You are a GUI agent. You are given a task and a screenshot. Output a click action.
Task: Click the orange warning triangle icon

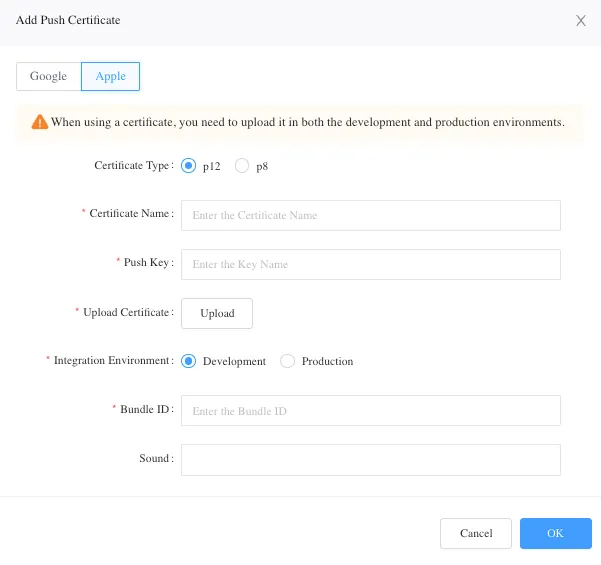pyautogui.click(x=39, y=122)
